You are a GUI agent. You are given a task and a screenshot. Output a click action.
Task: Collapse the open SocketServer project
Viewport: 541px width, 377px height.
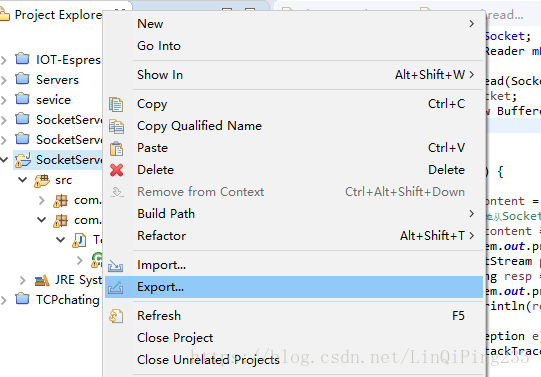(4, 160)
